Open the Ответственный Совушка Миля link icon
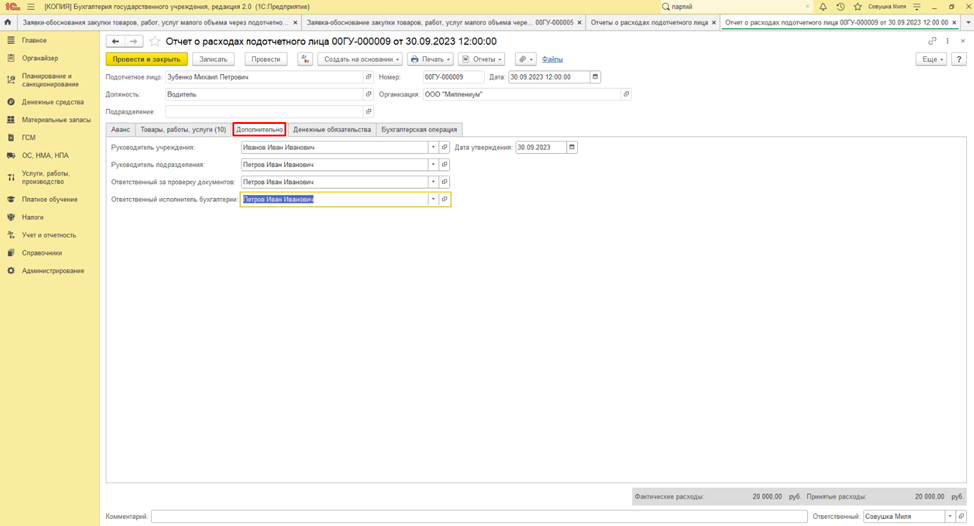The image size is (974, 526). 961,517
